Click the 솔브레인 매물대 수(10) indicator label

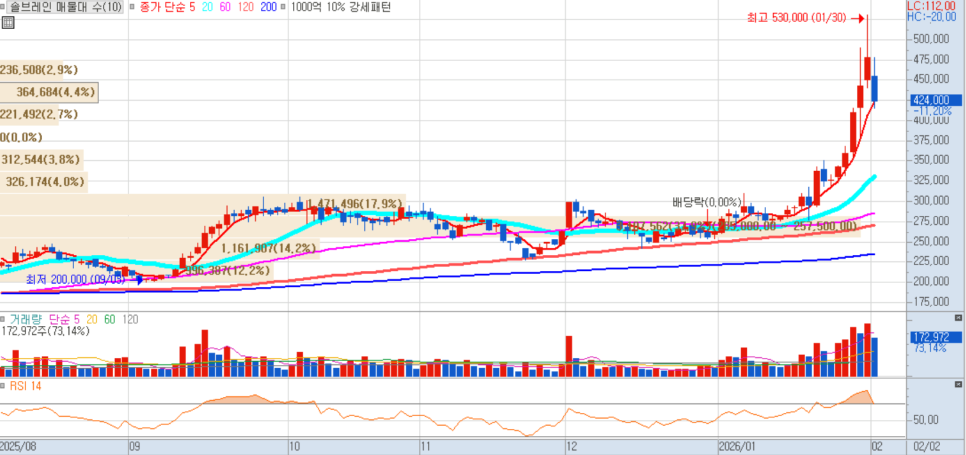(66, 7)
